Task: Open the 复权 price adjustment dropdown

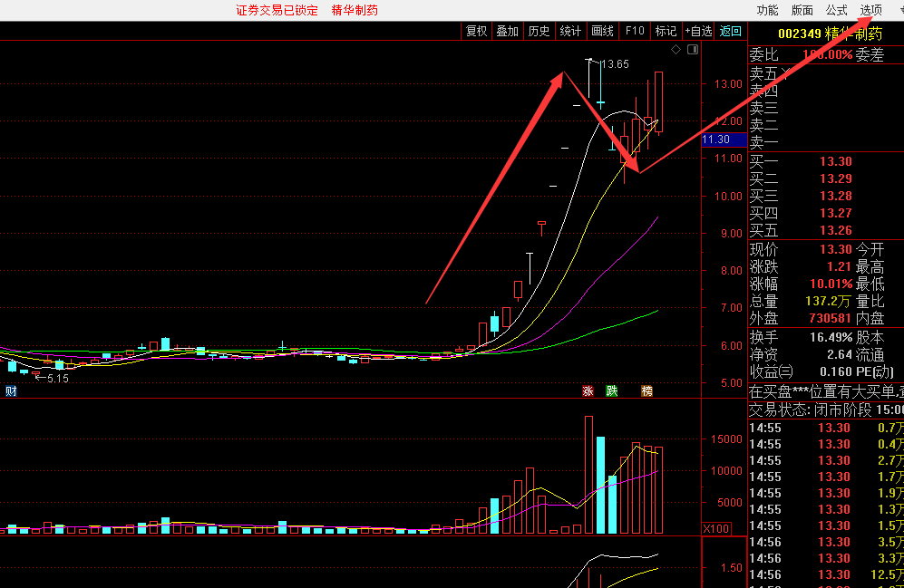Action: 477,31
